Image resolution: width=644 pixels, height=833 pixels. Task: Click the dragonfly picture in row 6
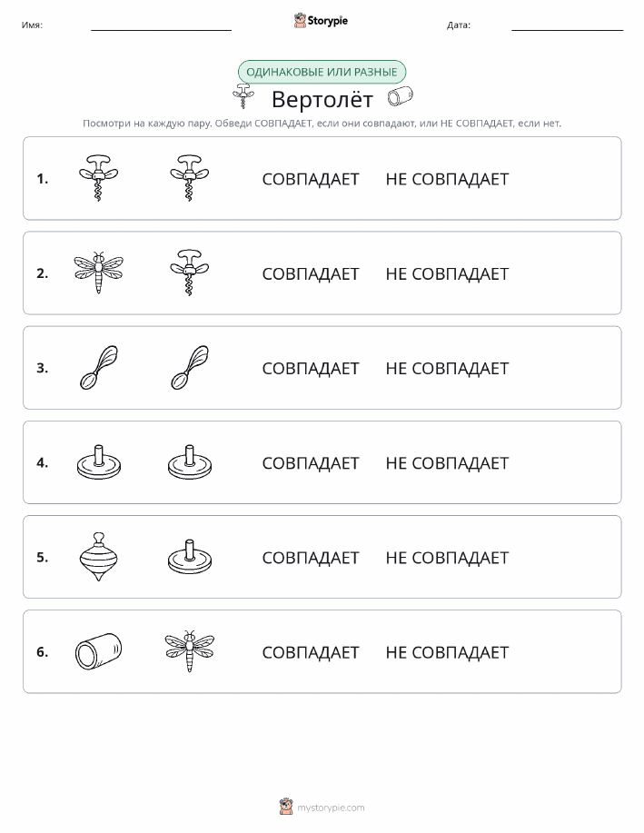(x=189, y=651)
